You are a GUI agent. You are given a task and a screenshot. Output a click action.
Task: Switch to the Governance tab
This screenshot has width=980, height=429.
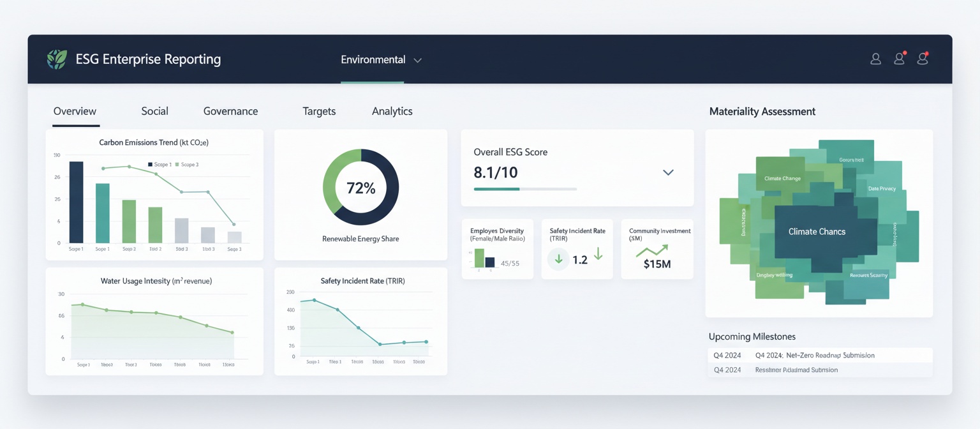pyautogui.click(x=230, y=111)
